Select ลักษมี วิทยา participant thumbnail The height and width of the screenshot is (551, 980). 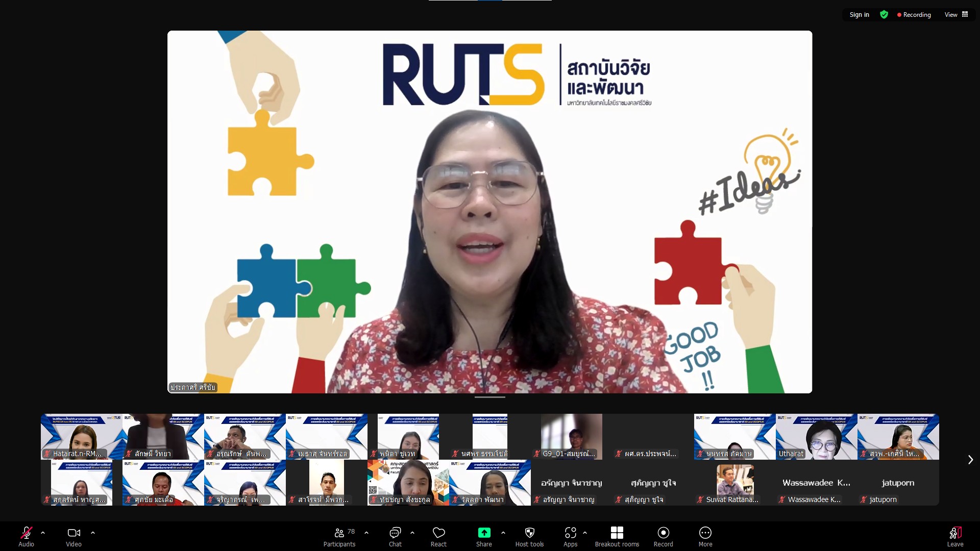tap(163, 437)
